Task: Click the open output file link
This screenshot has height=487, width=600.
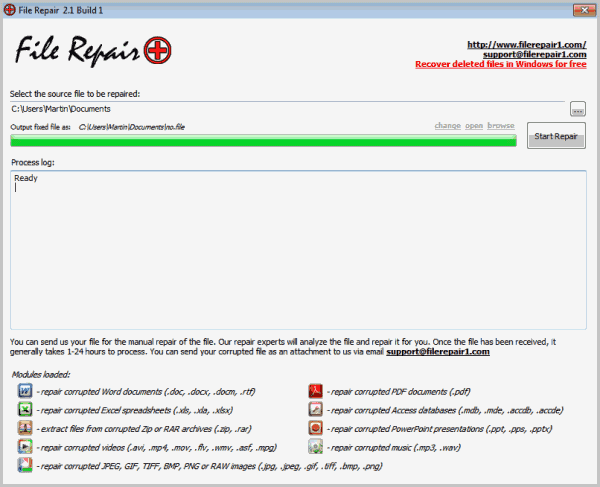Action: tap(474, 125)
